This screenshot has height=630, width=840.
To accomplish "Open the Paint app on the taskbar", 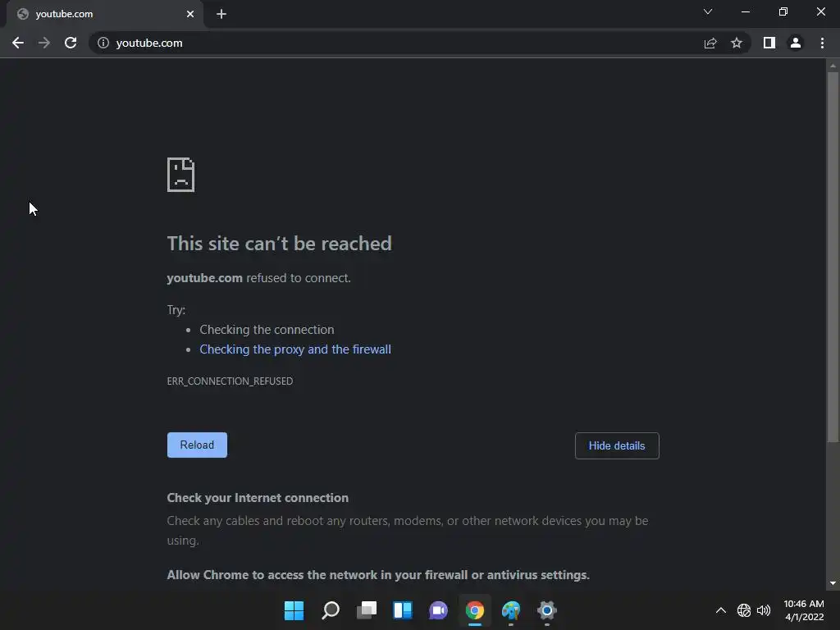I will tap(511, 610).
